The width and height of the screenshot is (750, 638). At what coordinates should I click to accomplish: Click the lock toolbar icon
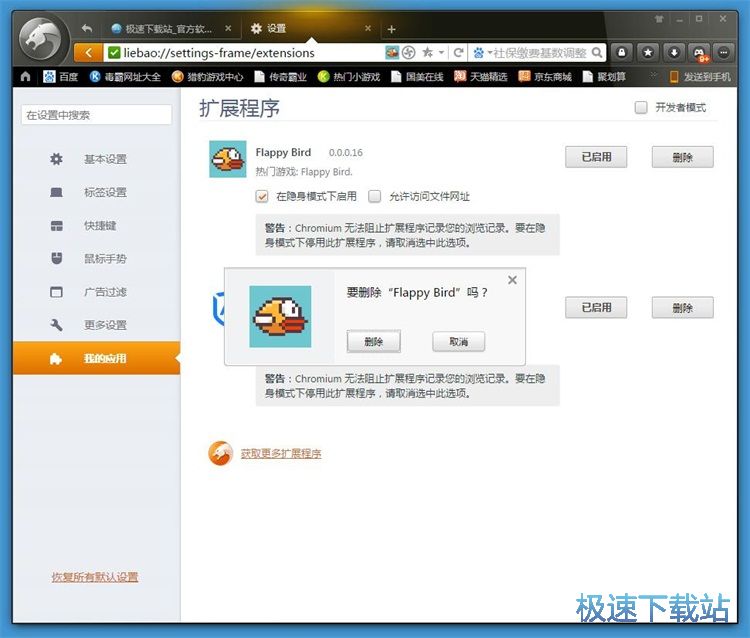click(621, 53)
